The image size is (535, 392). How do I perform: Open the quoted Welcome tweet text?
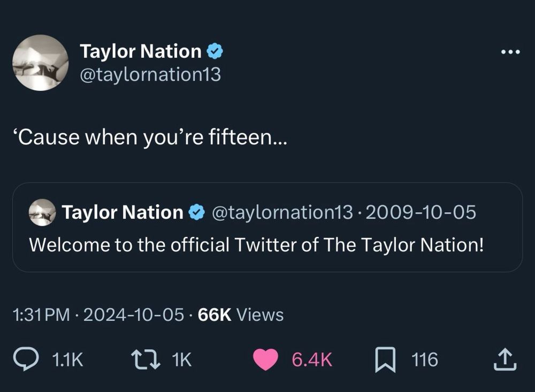[256, 244]
